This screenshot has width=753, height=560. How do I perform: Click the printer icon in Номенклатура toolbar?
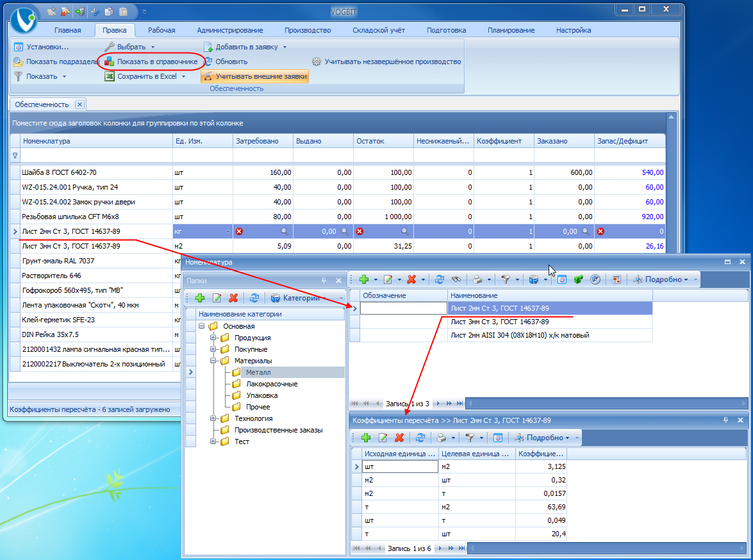pyautogui.click(x=477, y=279)
